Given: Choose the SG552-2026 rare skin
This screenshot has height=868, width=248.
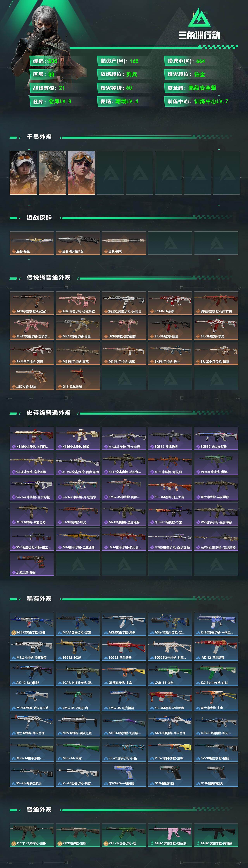Looking at the screenshot, I should click(x=78, y=649).
